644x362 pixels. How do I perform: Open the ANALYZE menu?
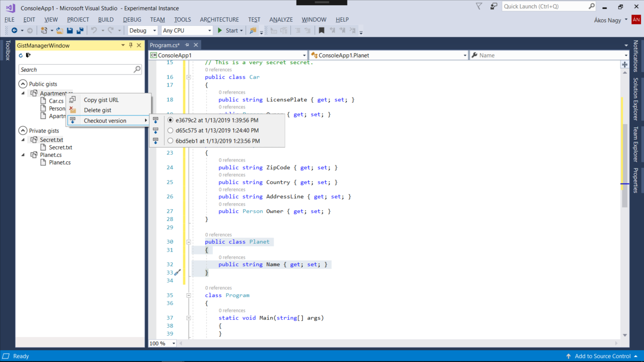pyautogui.click(x=281, y=19)
